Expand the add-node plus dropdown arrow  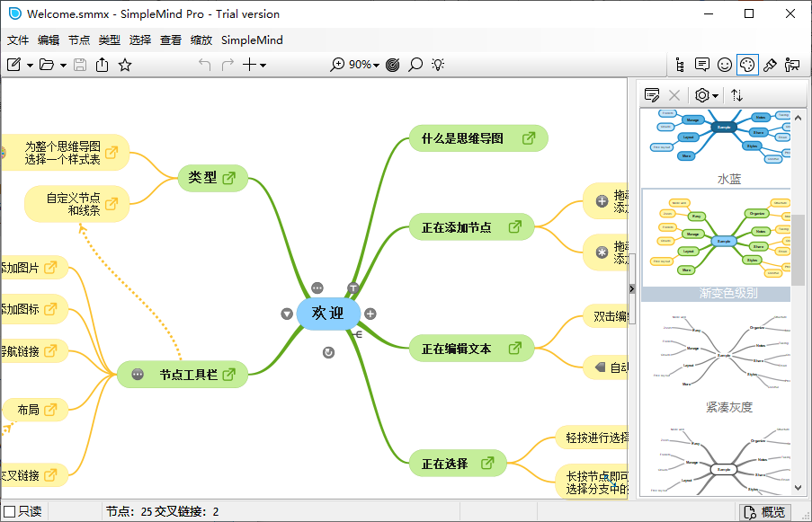coord(263,65)
